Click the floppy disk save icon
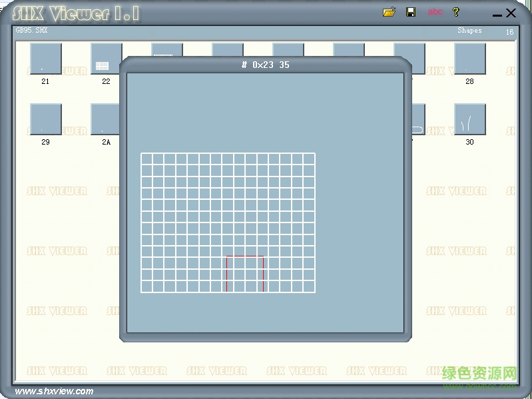Screen dimensions: 532x399 coord(411,12)
